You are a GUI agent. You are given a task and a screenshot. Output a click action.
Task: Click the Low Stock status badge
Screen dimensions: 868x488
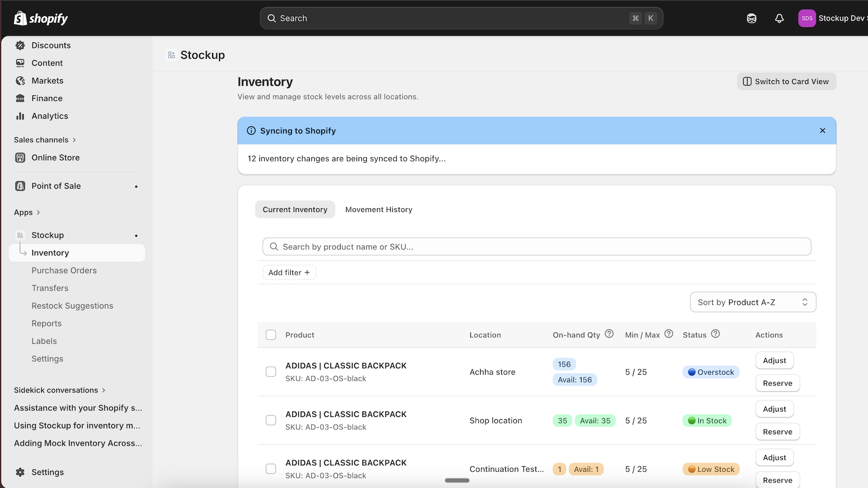click(x=711, y=469)
